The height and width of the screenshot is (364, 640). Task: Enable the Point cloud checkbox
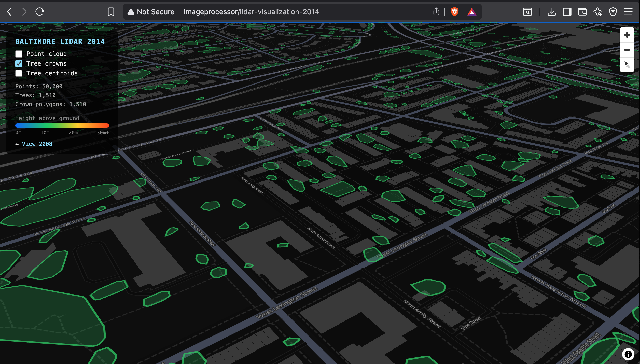click(19, 54)
